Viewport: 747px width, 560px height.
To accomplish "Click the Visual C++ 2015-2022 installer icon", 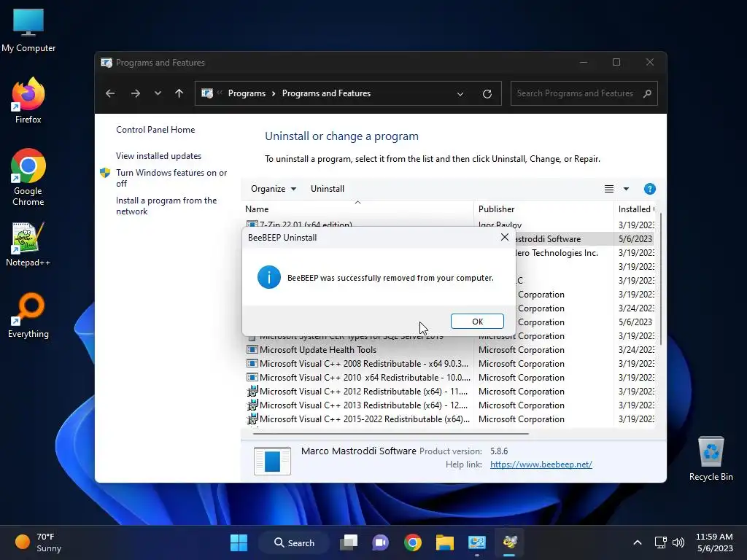I will pyautogui.click(x=252, y=419).
